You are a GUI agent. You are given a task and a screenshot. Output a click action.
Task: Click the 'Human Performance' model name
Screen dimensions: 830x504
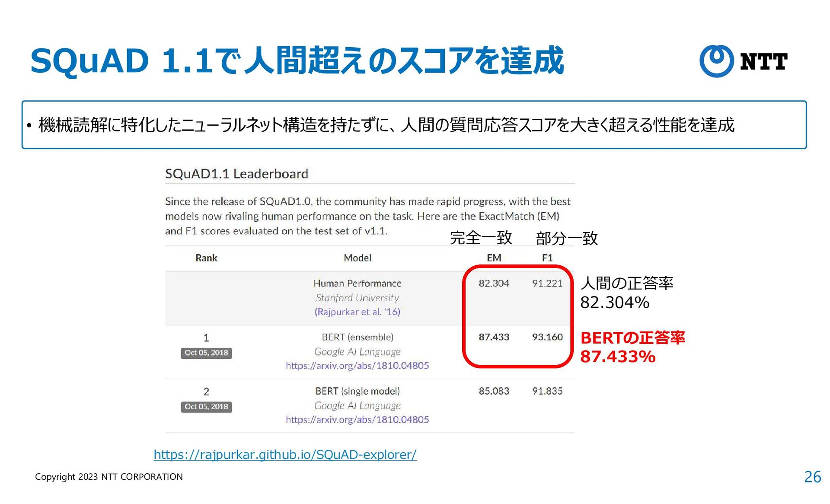(358, 283)
